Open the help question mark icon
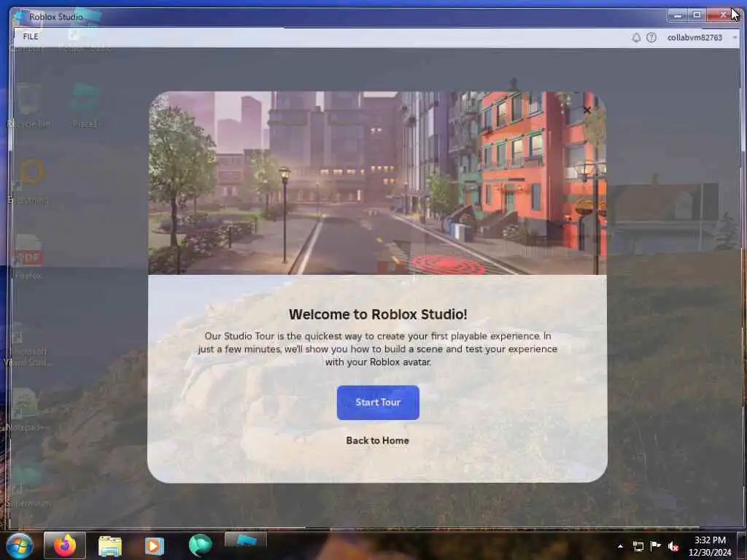Screen dimensions: 747x560 coord(651,38)
